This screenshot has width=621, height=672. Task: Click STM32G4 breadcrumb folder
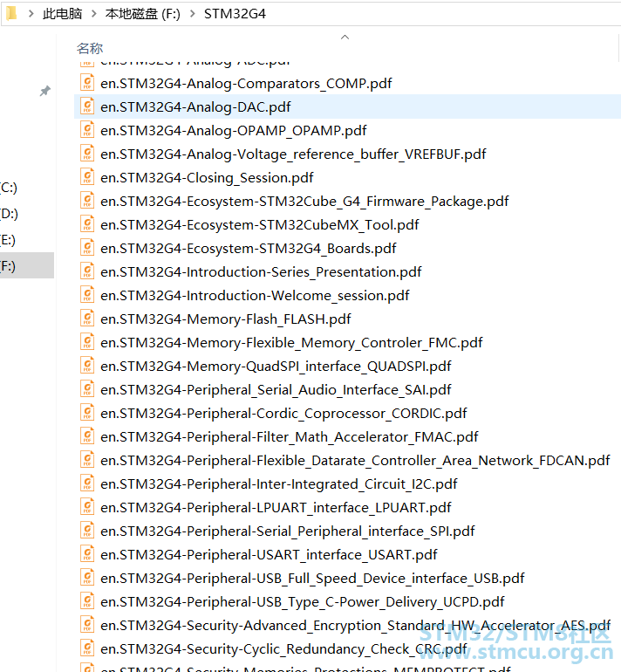pyautogui.click(x=235, y=14)
